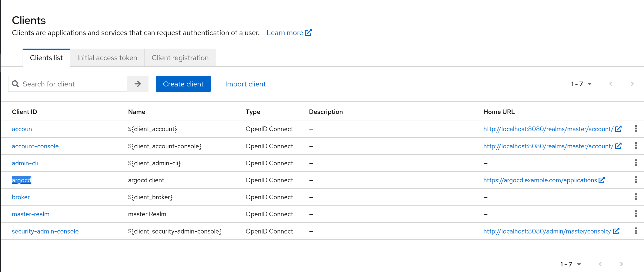Screen dimensions: 644x272
Task: Open the Client registration tab
Action: [x=180, y=58]
